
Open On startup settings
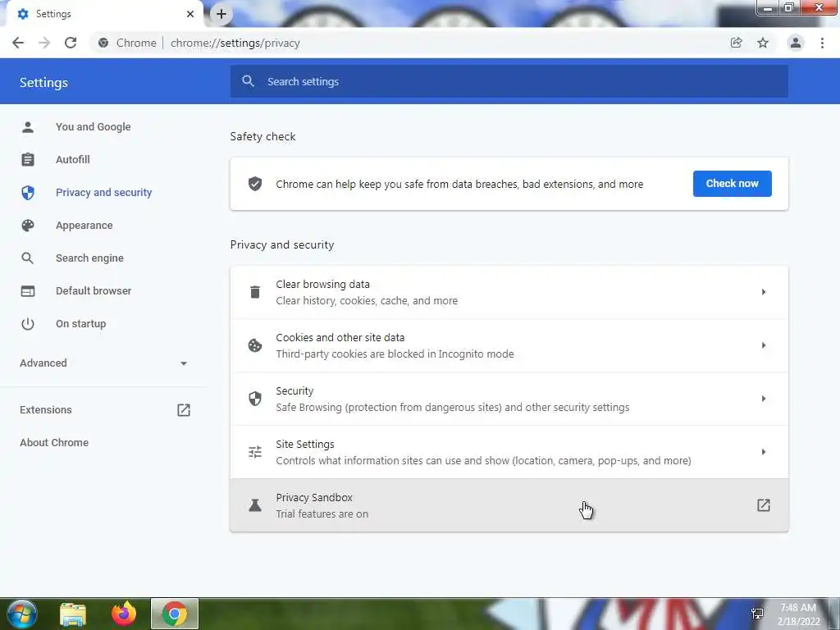(x=81, y=323)
